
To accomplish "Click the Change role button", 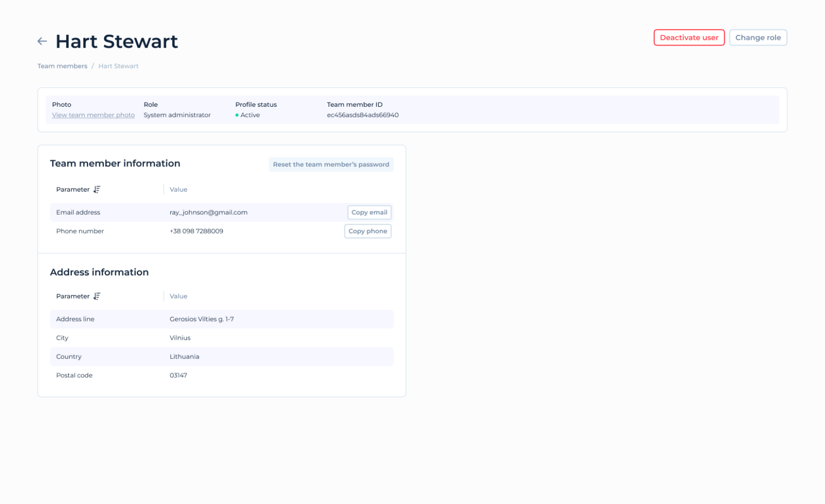I will tap(758, 37).
